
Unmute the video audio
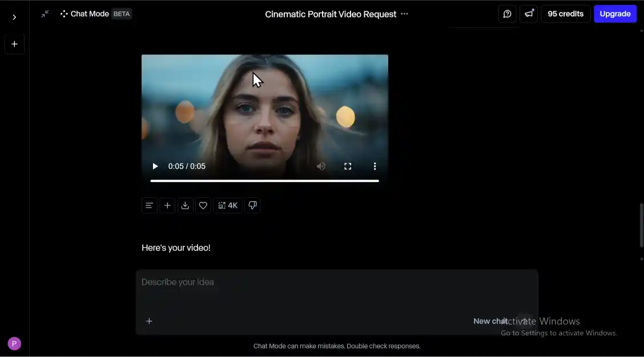click(x=321, y=166)
